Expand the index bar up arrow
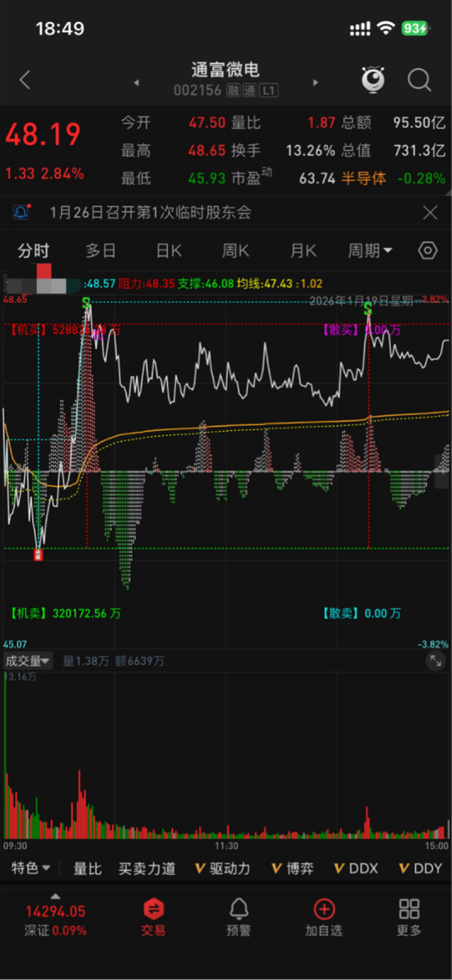This screenshot has width=452, height=980. [55, 896]
